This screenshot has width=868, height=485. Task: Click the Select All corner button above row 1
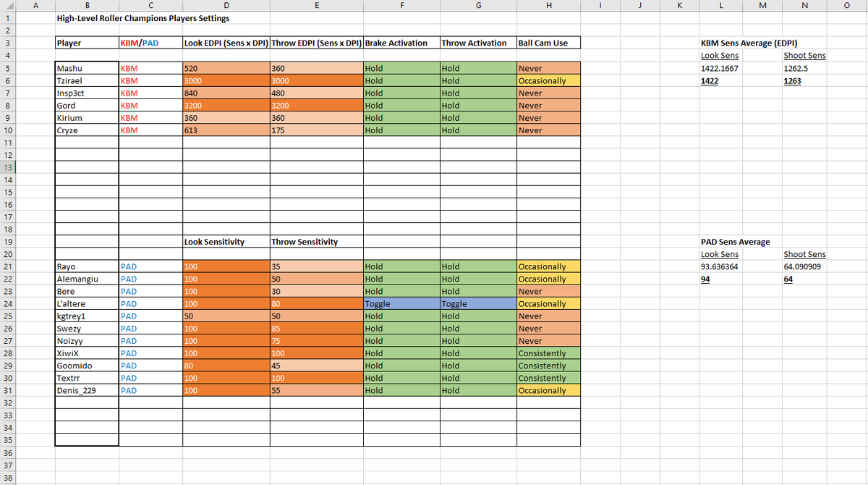[x=8, y=6]
